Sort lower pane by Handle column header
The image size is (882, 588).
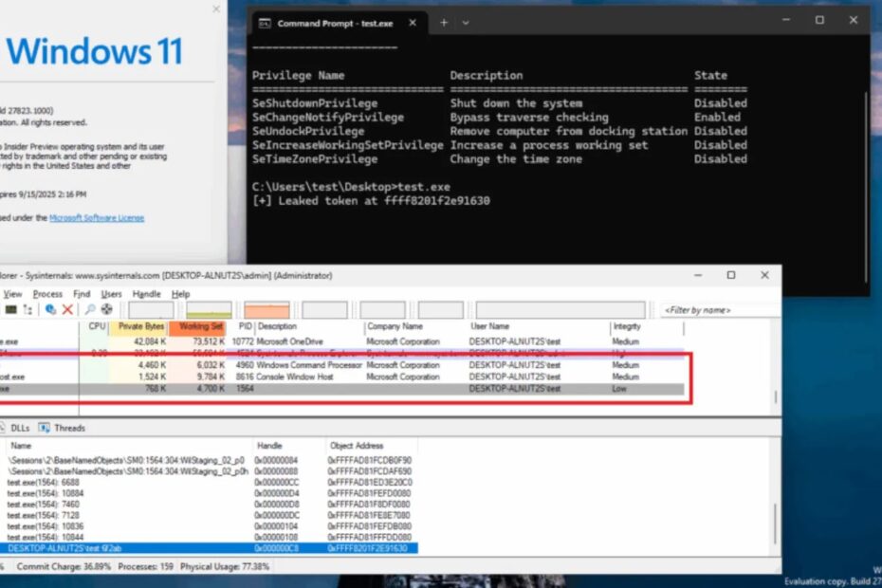click(x=289, y=446)
